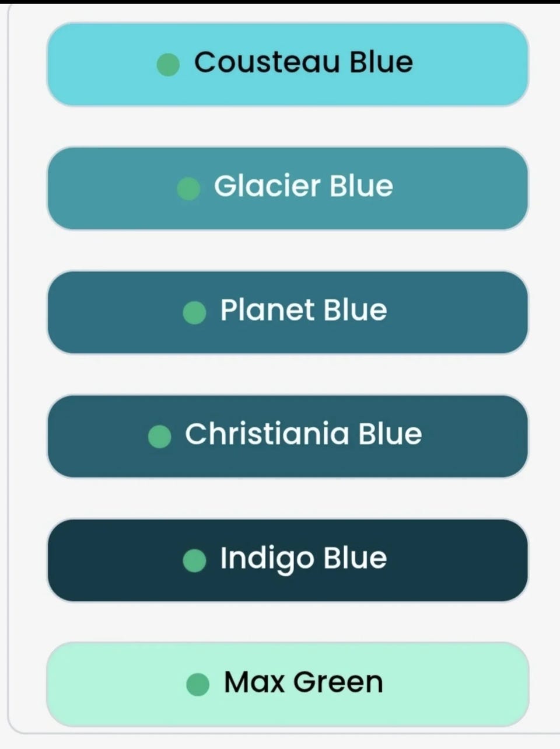
Task: Click the 'Indigo Blue' text label
Action: tap(303, 559)
